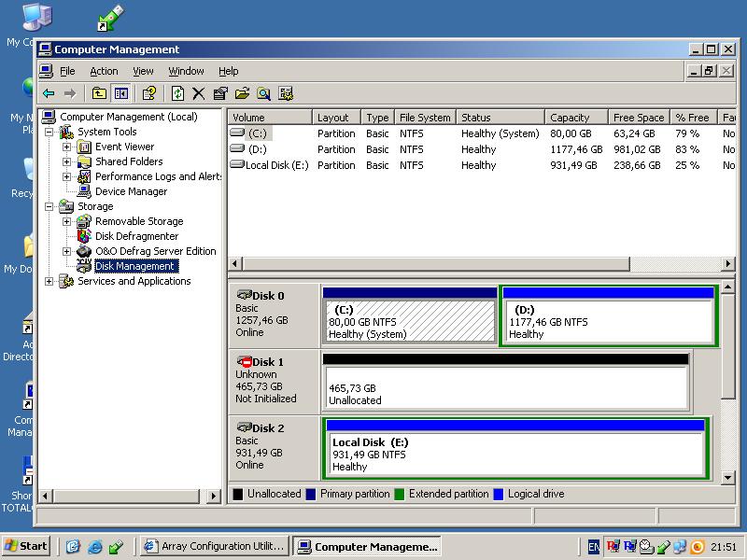
Task: Select Performance Logs and Alerts node
Action: (158, 176)
